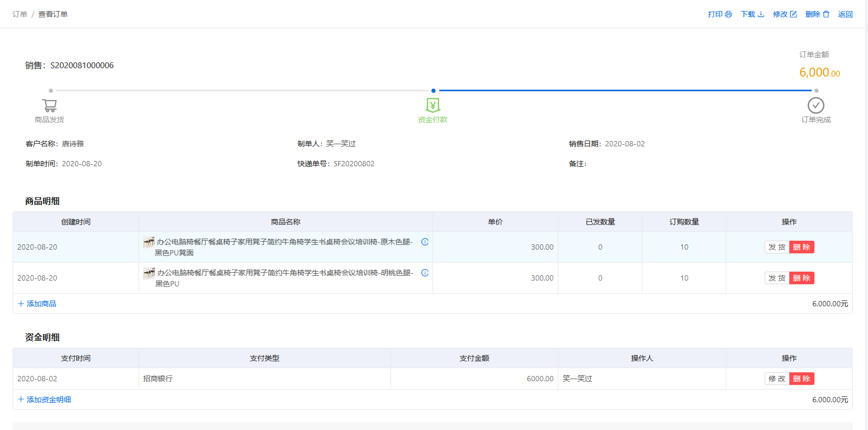The height and width of the screenshot is (430, 868).
Task: Click the 商品发货 progress dot marker
Action: [x=51, y=91]
